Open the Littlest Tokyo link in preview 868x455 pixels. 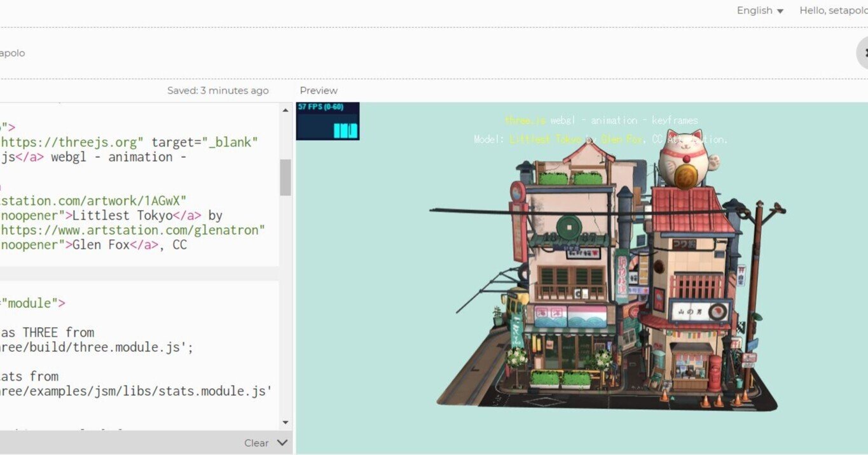[546, 139]
